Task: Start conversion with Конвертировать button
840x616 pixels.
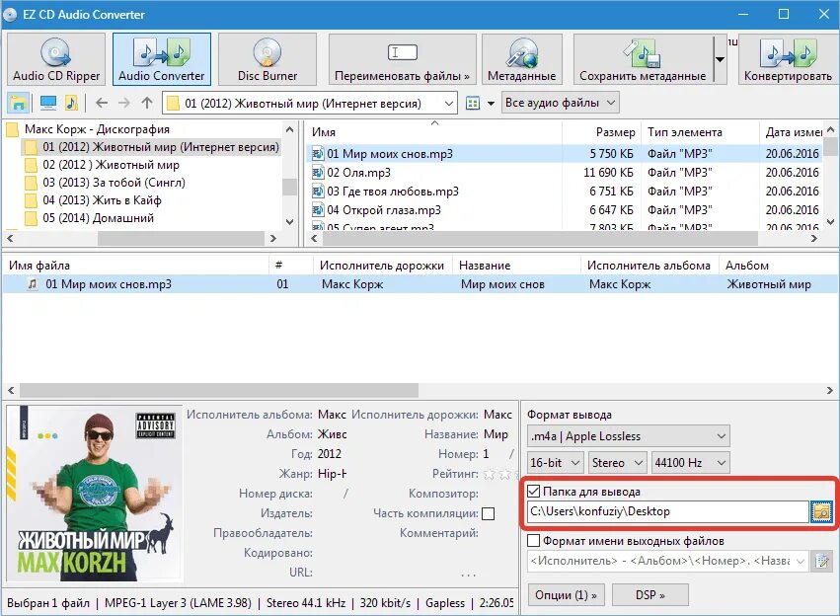Action: pos(788,59)
